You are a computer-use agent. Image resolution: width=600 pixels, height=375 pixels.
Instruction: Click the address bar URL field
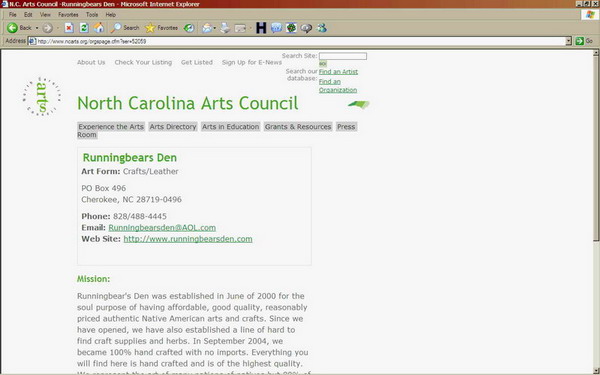(x=301, y=41)
